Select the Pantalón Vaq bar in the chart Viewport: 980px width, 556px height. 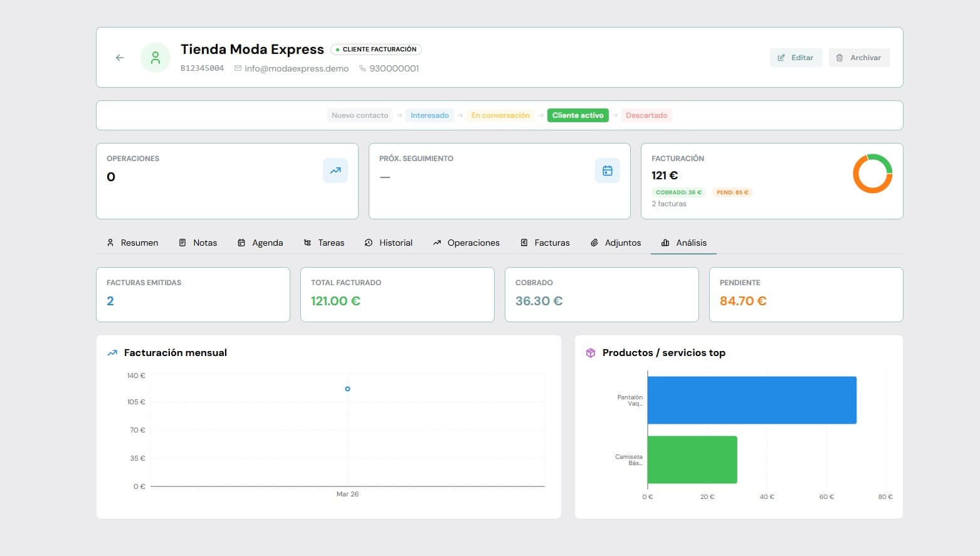pos(752,401)
